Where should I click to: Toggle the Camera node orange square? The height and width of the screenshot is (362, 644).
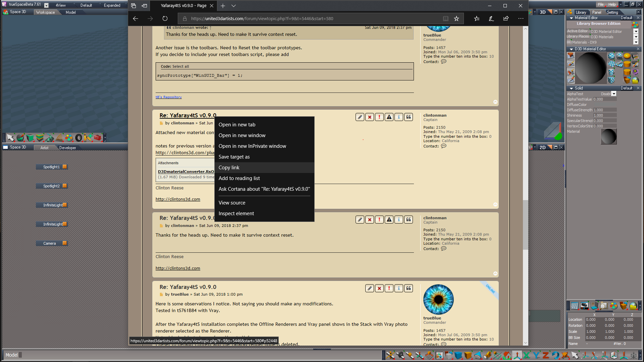[65, 243]
